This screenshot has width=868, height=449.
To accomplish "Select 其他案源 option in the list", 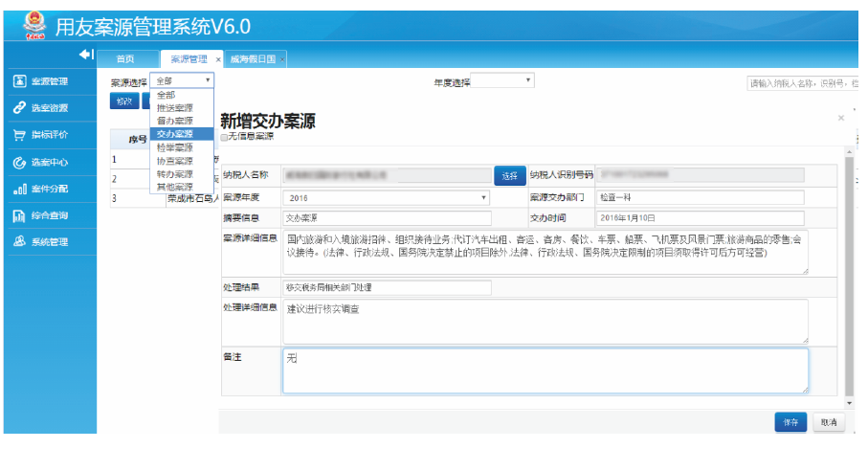I will click(174, 187).
